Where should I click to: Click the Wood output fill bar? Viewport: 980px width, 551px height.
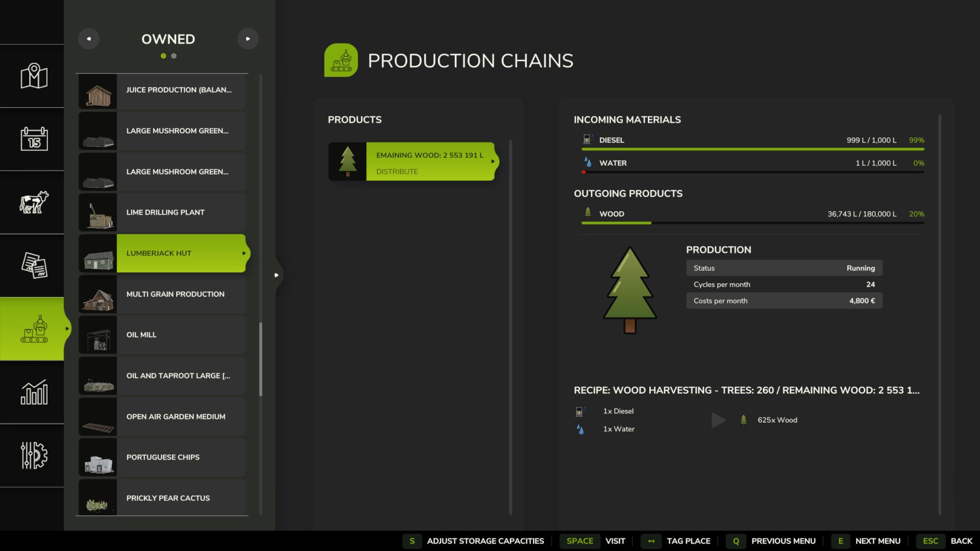(x=753, y=223)
